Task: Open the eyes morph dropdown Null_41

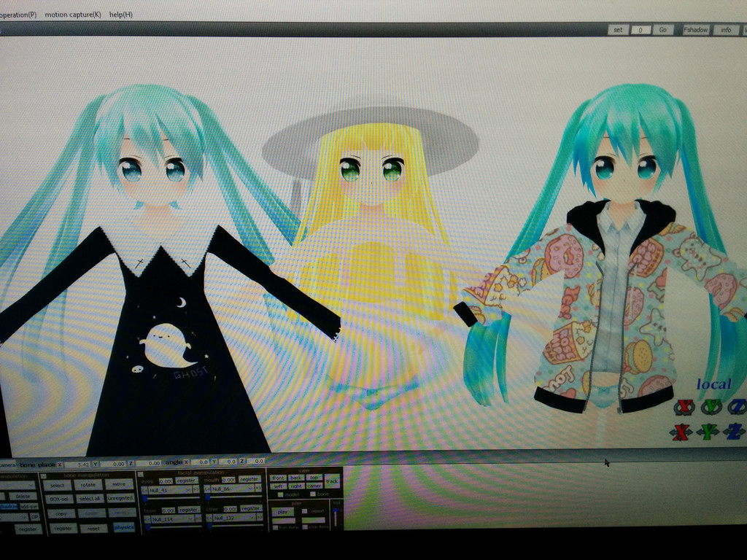Action: 170,490
